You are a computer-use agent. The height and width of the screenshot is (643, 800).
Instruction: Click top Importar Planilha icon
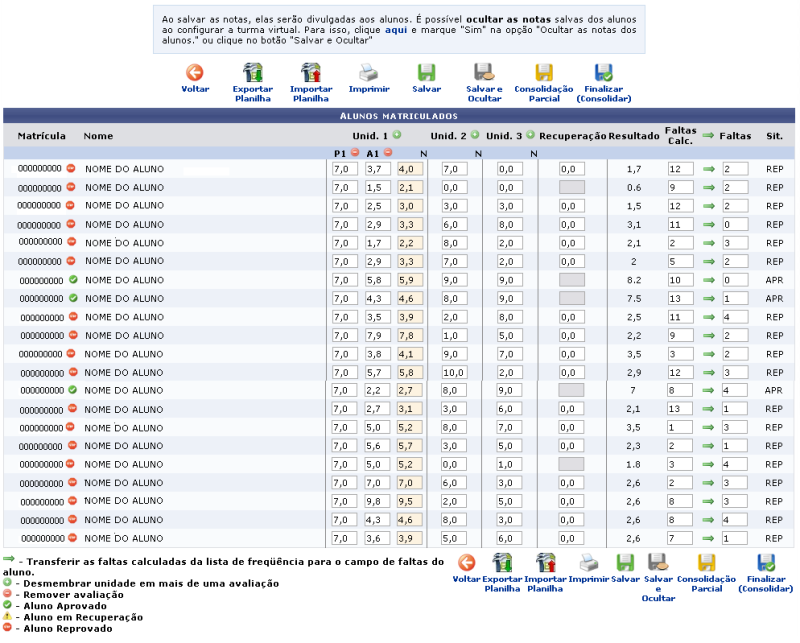pos(311,72)
